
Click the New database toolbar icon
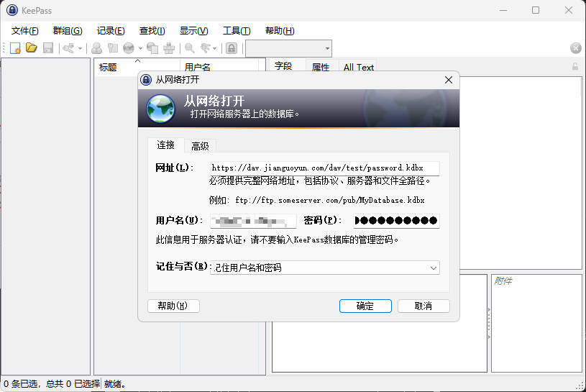click(x=15, y=48)
